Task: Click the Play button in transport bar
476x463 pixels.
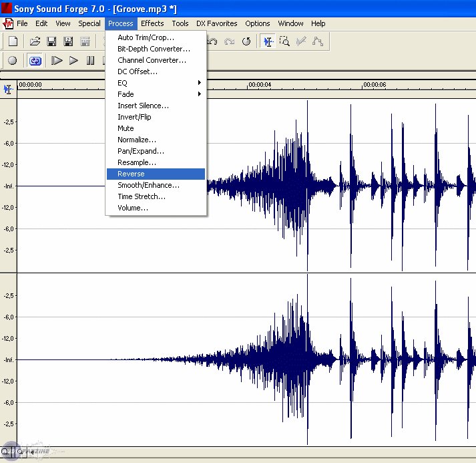Action: point(73,60)
